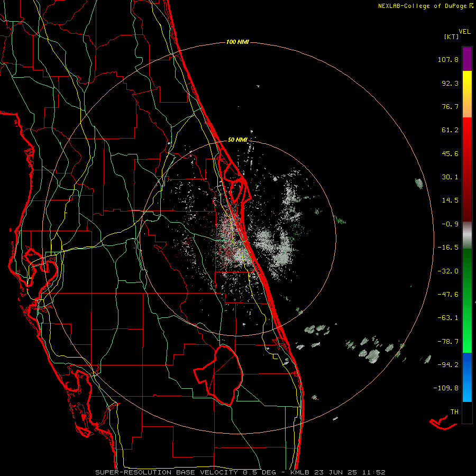Click the -94.2 velocity scale value
The width and height of the screenshot is (476, 476).
pyautogui.click(x=448, y=365)
